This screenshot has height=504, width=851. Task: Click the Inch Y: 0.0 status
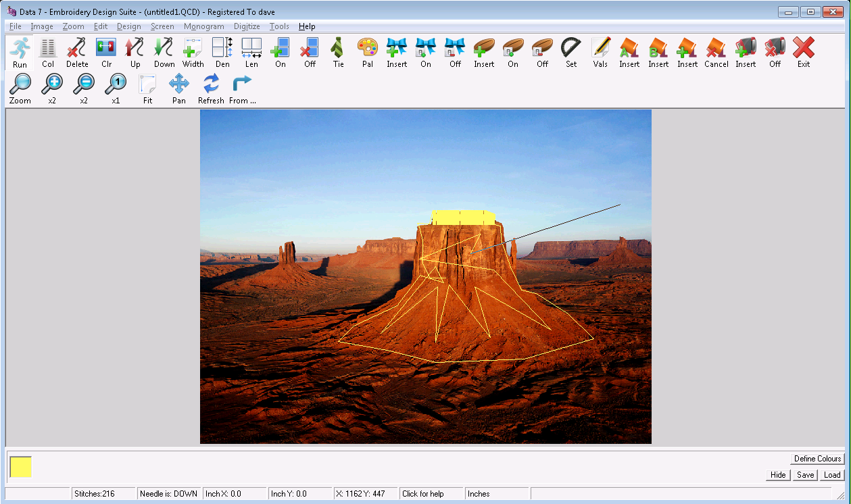[299, 494]
